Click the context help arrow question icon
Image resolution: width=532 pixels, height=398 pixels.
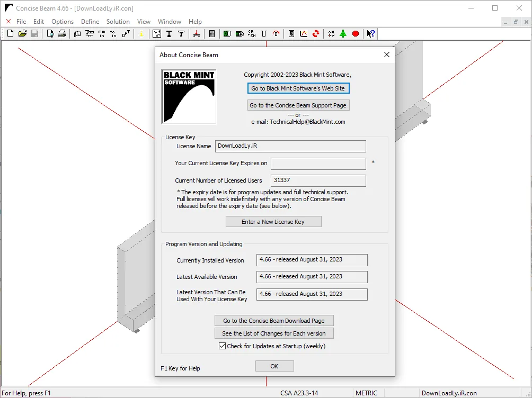coord(371,33)
